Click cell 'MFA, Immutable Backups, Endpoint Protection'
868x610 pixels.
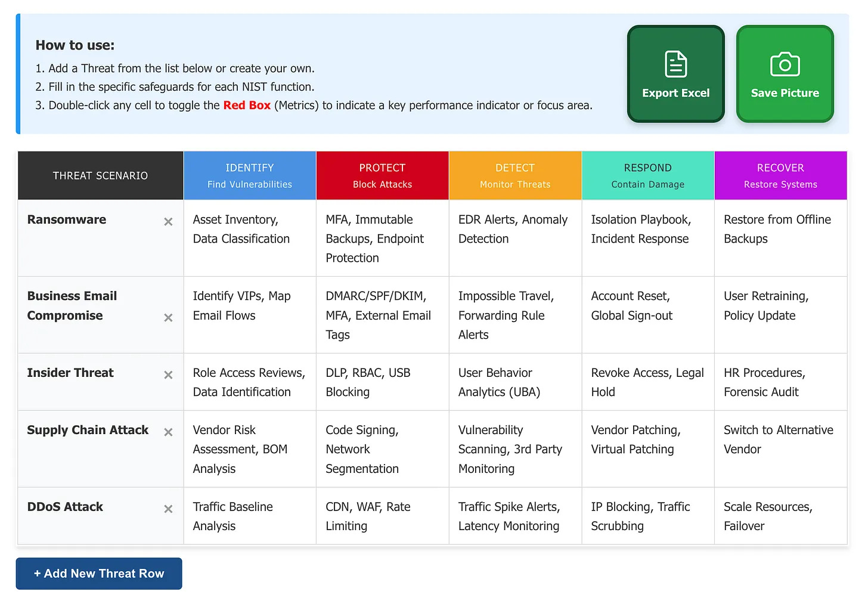[x=382, y=239]
